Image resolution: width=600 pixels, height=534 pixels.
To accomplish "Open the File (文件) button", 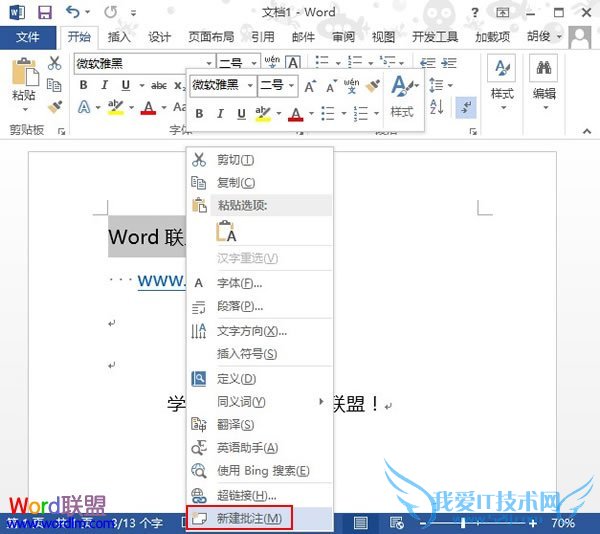I will pos(28,37).
